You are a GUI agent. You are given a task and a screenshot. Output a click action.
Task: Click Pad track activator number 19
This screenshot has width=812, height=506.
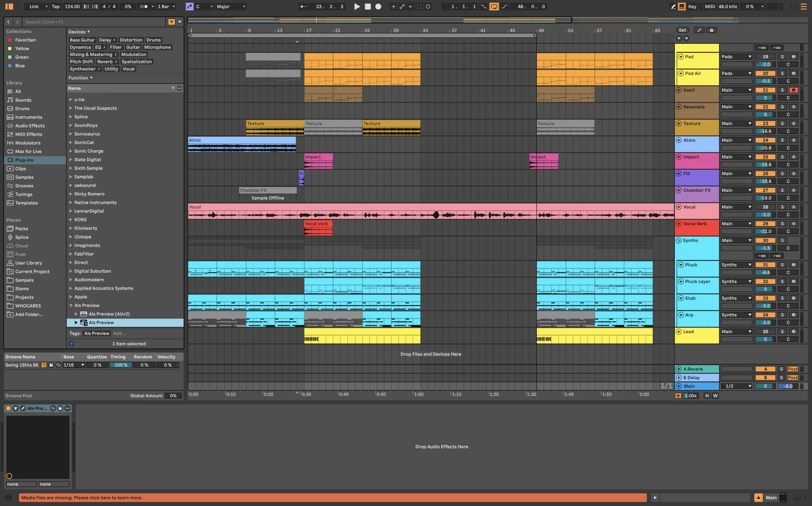765,57
